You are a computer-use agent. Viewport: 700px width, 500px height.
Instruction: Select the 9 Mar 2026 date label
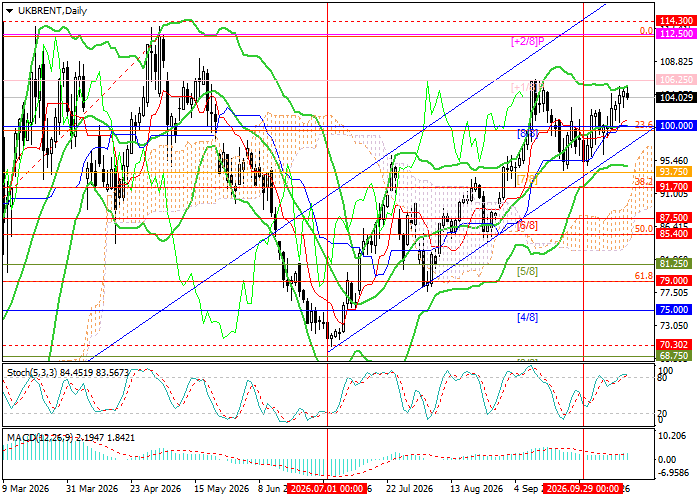point(25,489)
